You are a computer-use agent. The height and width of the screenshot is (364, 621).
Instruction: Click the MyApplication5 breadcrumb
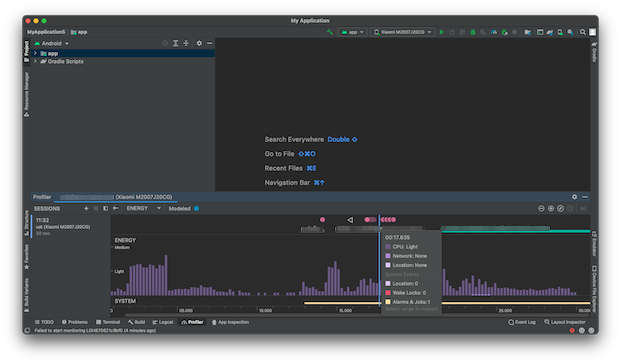tap(46, 32)
